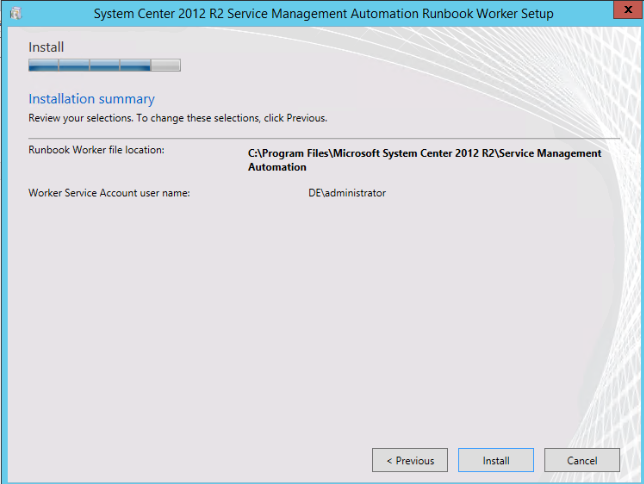Click the Worker Service Account user name label

pos(109,193)
